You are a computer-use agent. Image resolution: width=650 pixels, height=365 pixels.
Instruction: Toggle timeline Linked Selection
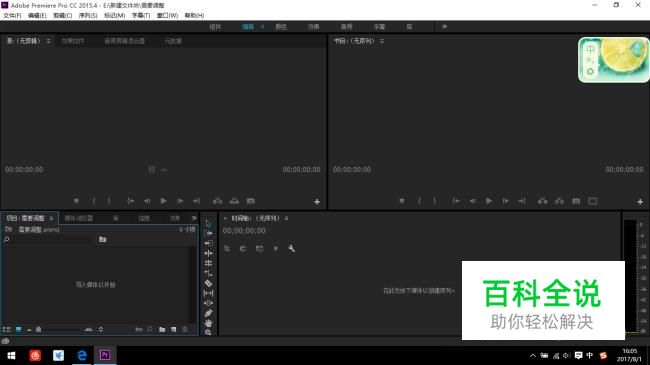pos(259,248)
